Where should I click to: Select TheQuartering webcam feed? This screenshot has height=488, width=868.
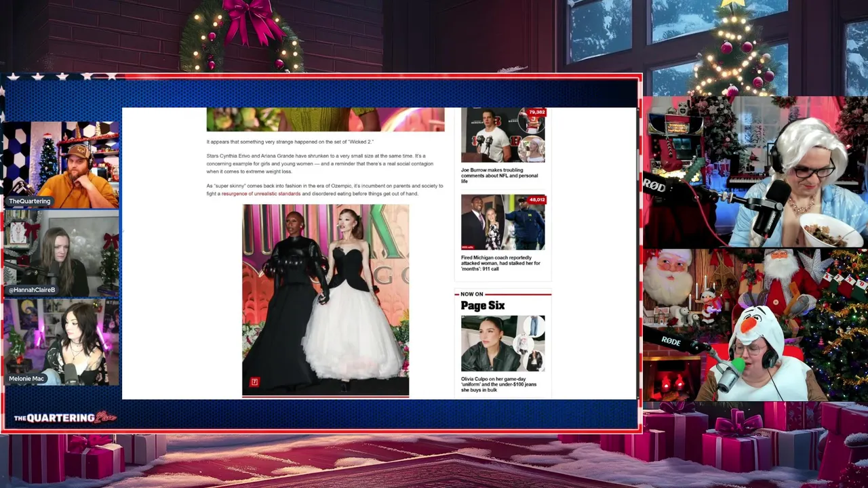[x=61, y=165]
